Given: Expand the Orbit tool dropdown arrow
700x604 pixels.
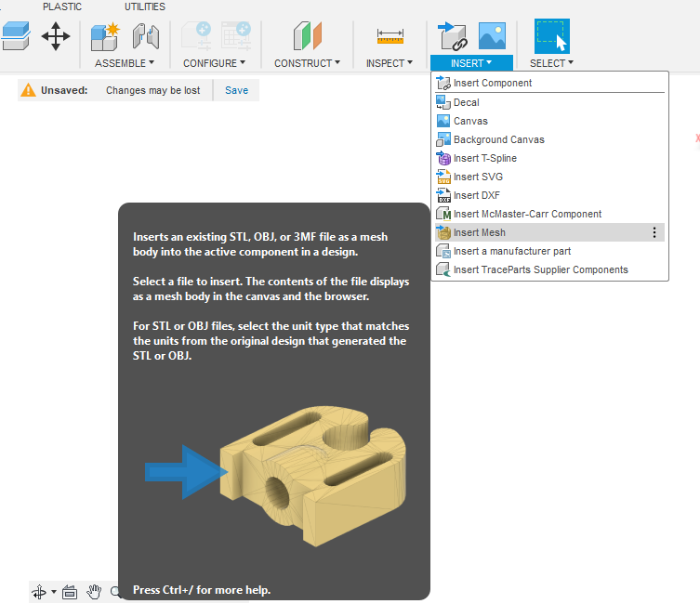Looking at the screenshot, I should (53, 592).
